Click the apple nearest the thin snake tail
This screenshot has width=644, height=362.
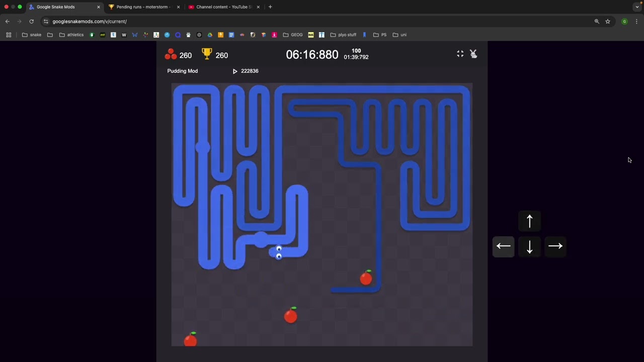tap(366, 277)
